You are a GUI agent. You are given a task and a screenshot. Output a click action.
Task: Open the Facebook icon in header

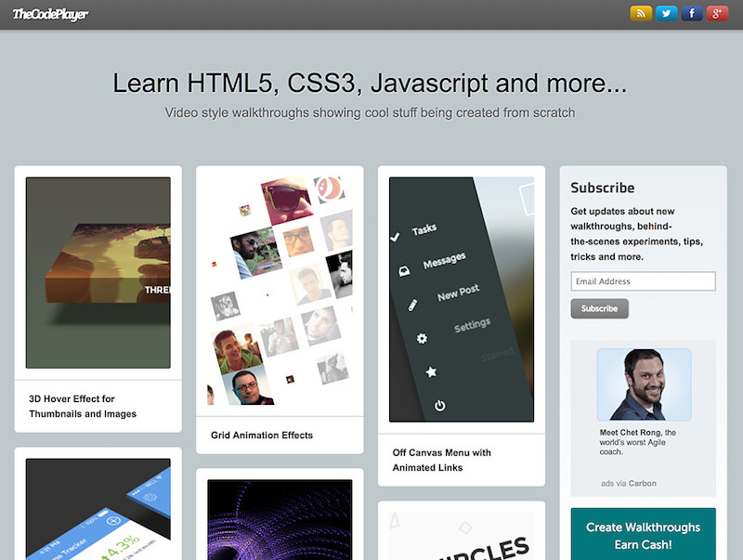point(692,13)
